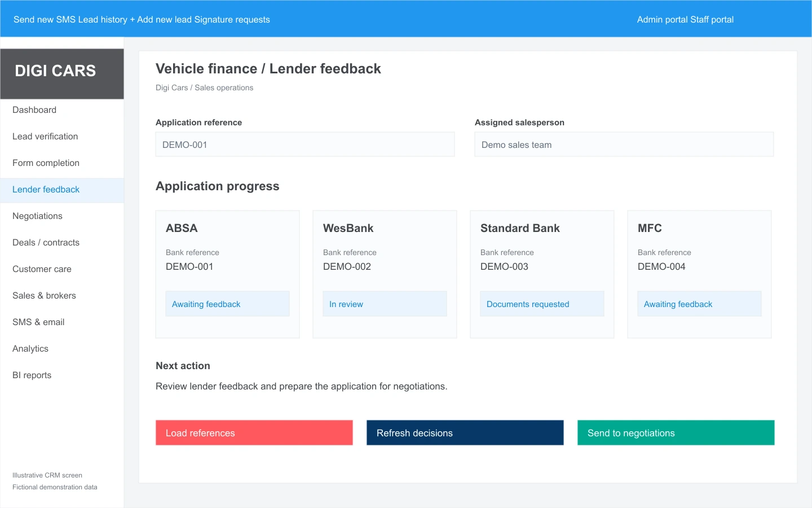
Task: View BI reports
Action: pos(62,375)
